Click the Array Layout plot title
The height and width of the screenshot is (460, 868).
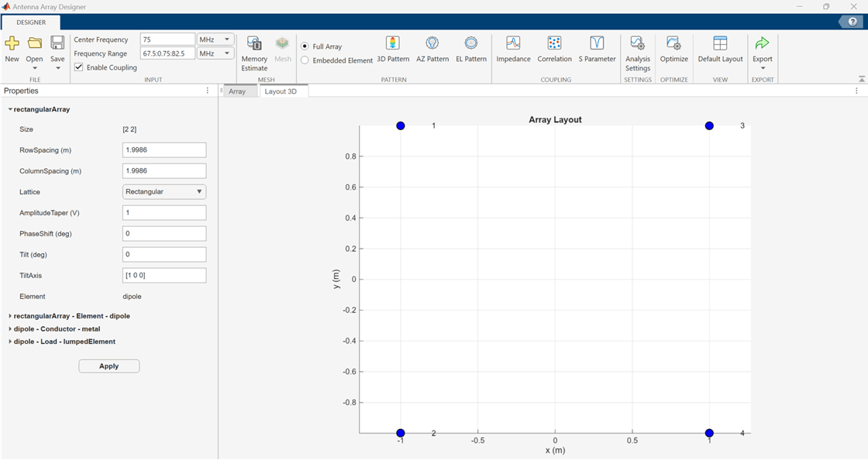pyautogui.click(x=555, y=119)
